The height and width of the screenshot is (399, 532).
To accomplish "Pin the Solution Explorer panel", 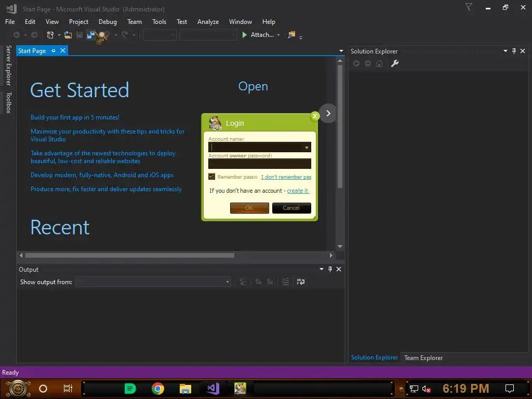I will point(514,51).
